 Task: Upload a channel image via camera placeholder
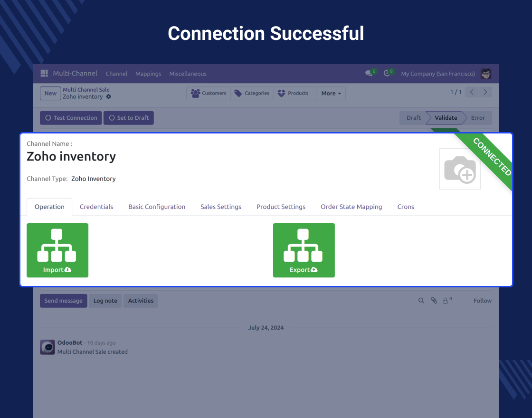460,169
